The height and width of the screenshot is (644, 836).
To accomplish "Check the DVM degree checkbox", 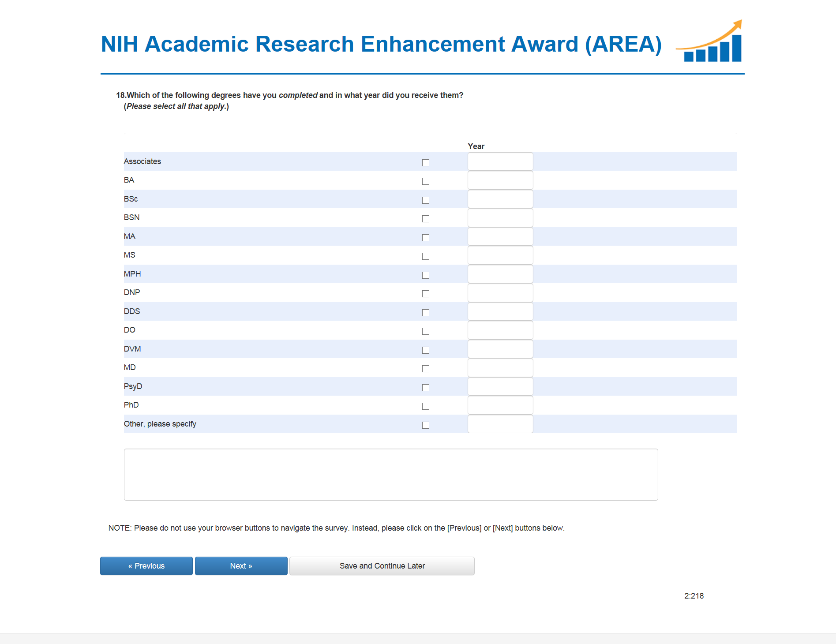I will [426, 350].
